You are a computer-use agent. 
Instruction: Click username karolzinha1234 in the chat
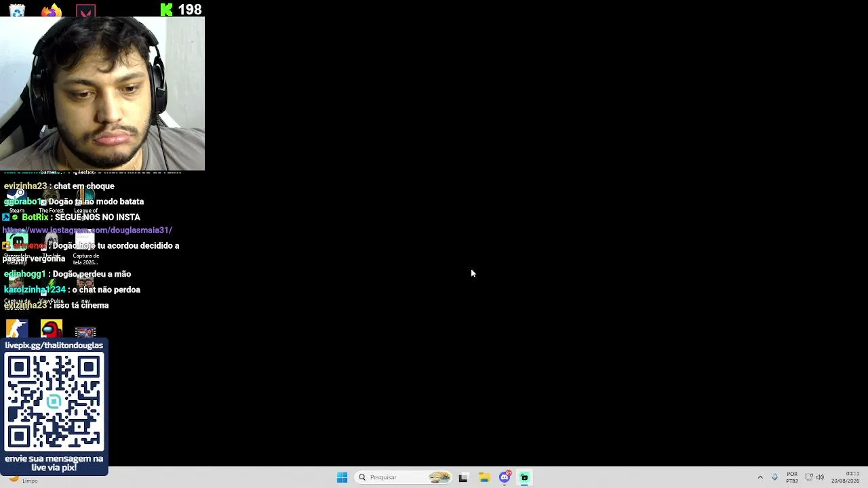click(x=35, y=290)
